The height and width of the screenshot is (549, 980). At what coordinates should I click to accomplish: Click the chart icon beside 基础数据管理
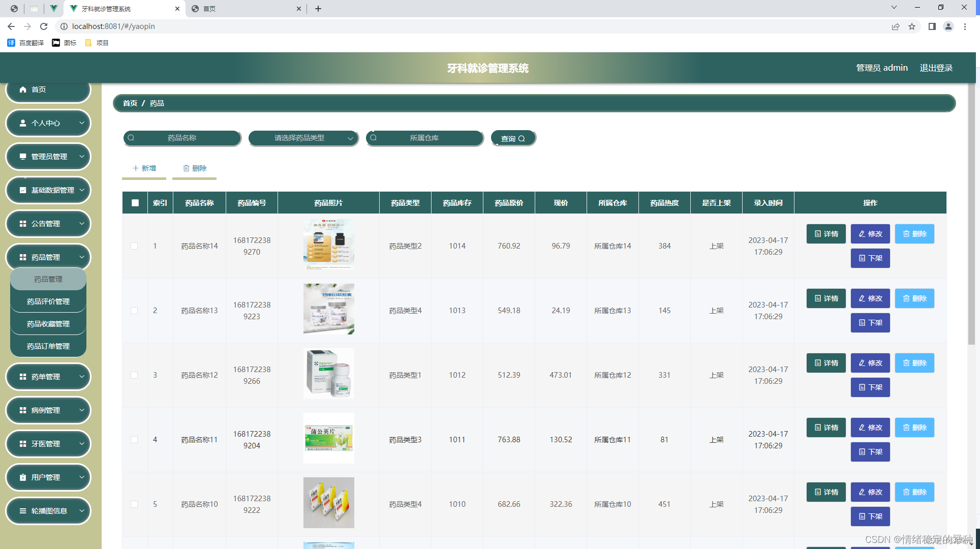(x=23, y=190)
